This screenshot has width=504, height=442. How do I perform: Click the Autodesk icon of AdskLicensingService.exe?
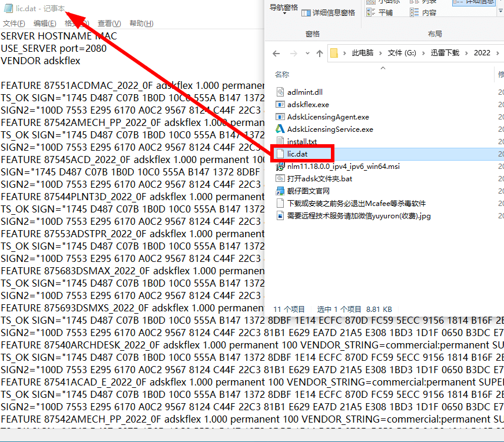click(280, 129)
